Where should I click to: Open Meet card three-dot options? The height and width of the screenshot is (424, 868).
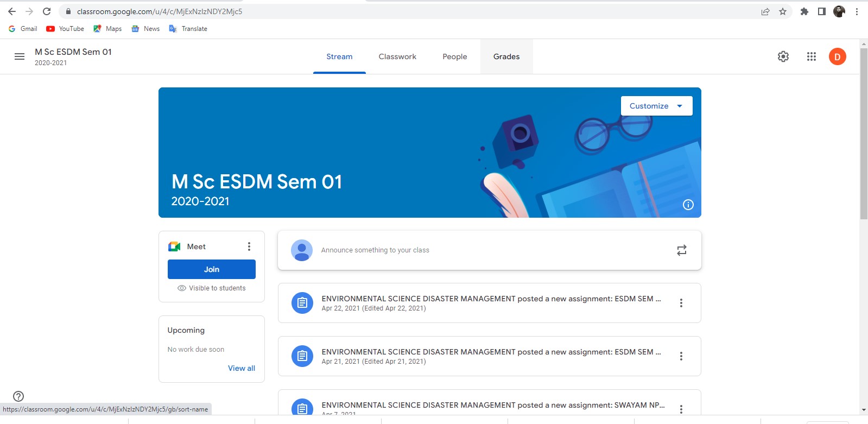click(249, 246)
